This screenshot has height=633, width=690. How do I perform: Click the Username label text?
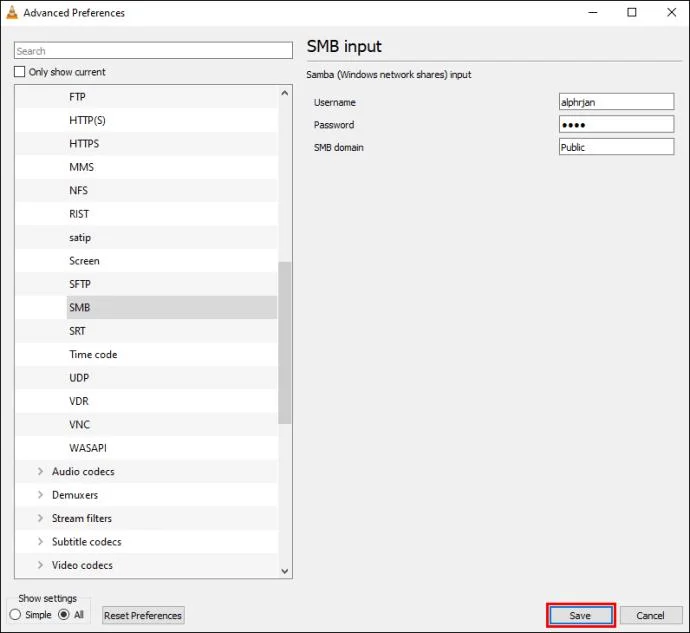click(335, 102)
